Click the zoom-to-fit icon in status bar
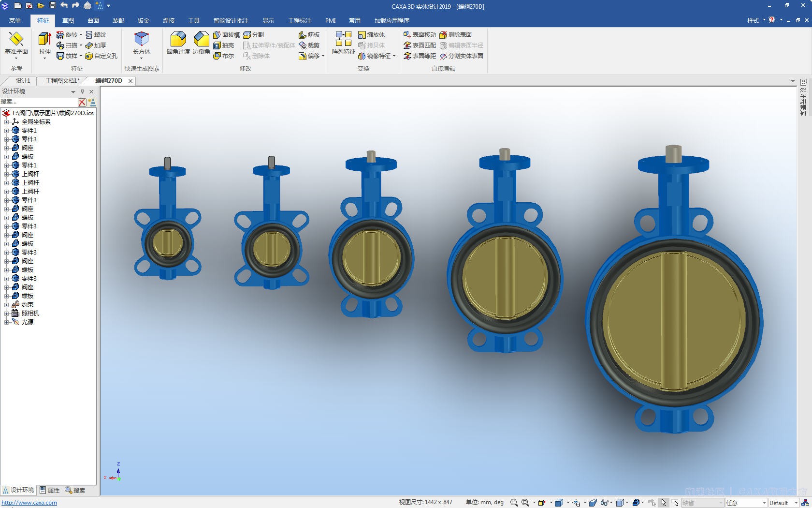The width and height of the screenshot is (812, 508). (x=514, y=503)
